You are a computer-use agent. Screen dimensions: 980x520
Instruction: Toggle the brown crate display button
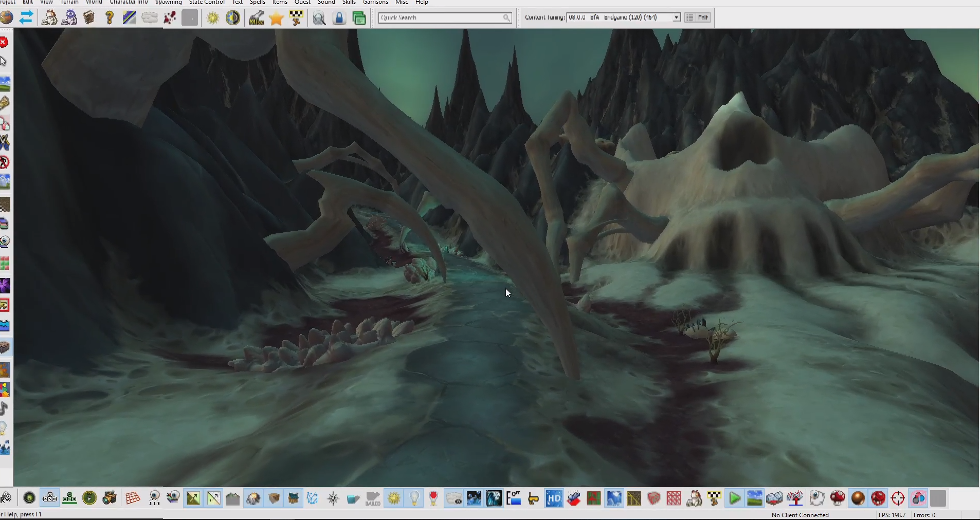tap(274, 498)
